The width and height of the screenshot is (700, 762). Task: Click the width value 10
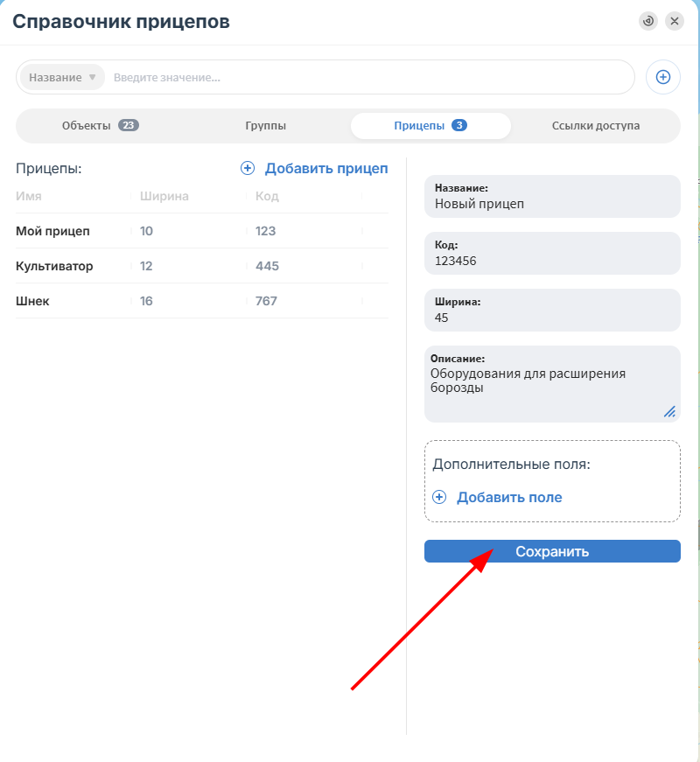146,231
